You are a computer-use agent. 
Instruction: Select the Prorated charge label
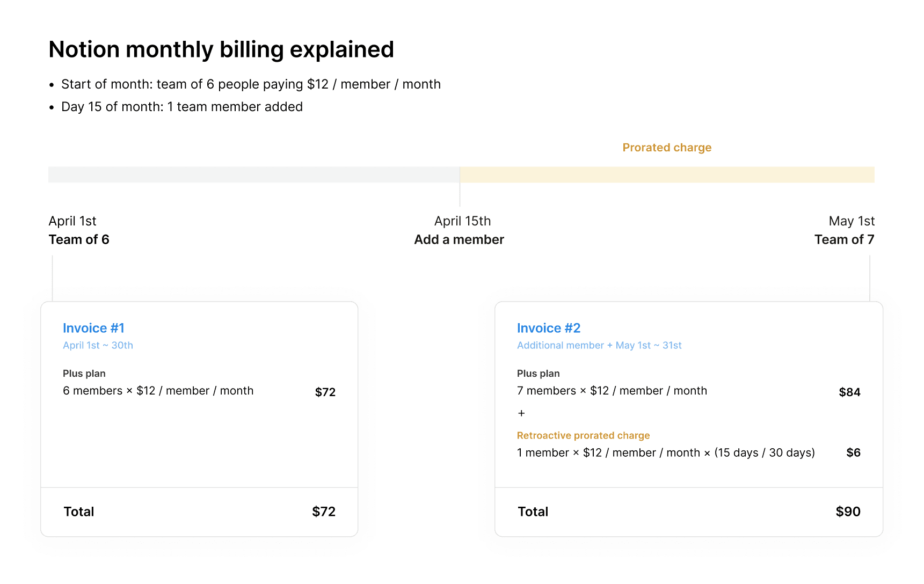(x=667, y=147)
